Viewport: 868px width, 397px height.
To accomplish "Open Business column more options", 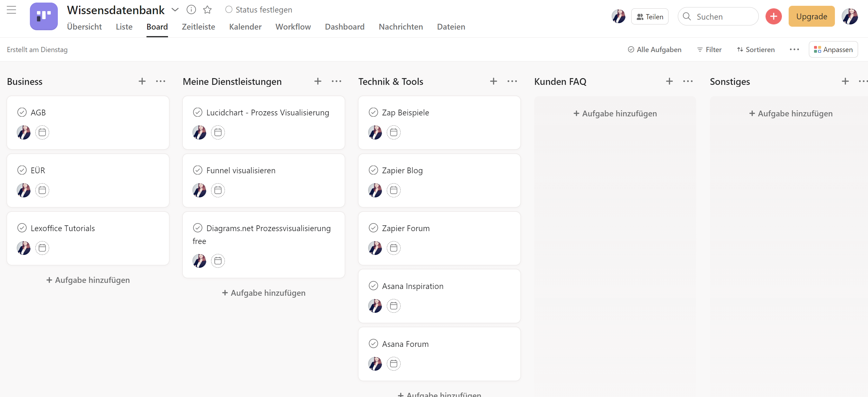I will (161, 81).
